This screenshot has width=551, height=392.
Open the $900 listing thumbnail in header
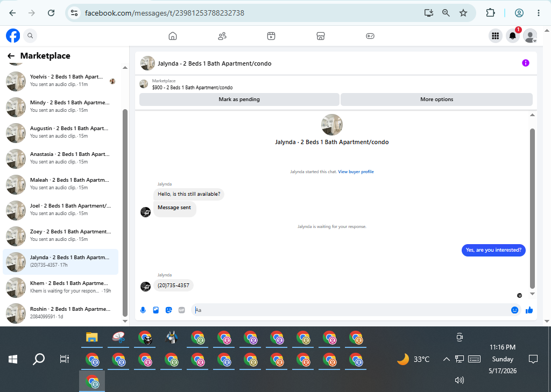click(x=144, y=84)
